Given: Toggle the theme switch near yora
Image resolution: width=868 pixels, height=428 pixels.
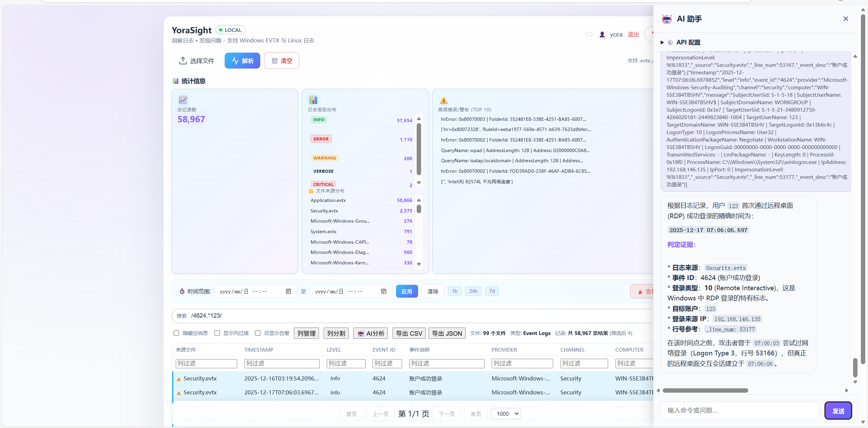Looking at the screenshot, I should click(x=589, y=34).
